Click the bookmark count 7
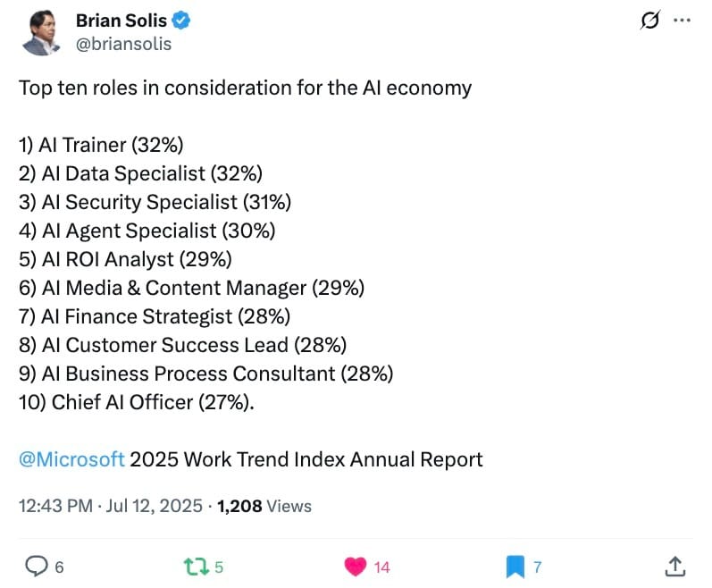The image size is (712, 588). point(538,567)
